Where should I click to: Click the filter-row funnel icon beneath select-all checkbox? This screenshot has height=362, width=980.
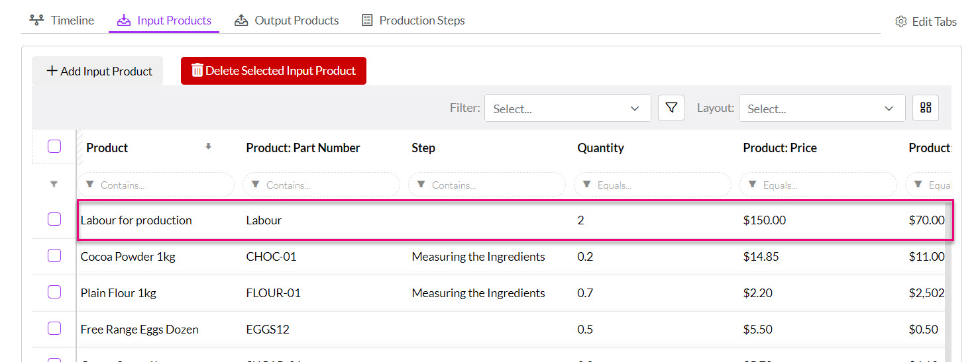(x=54, y=185)
